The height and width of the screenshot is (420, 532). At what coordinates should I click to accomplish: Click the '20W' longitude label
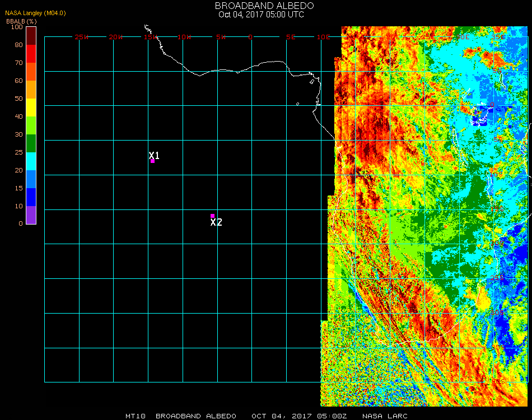pyautogui.click(x=116, y=37)
